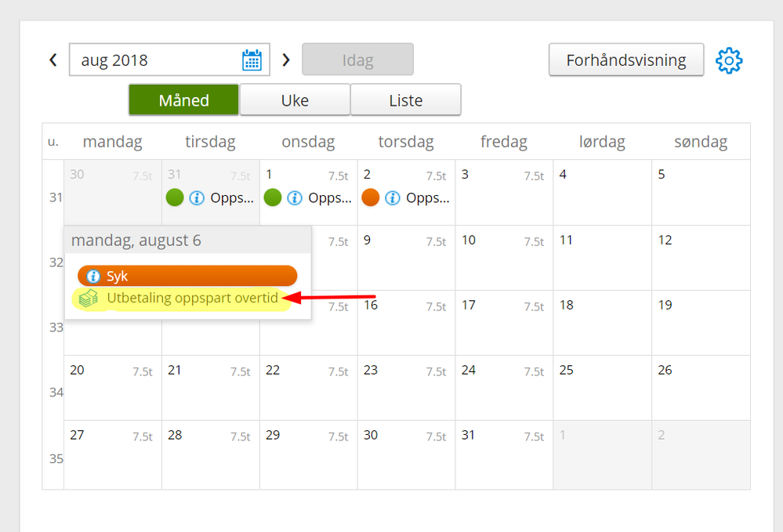
Task: Click green status dot on July 31
Action: 175,198
